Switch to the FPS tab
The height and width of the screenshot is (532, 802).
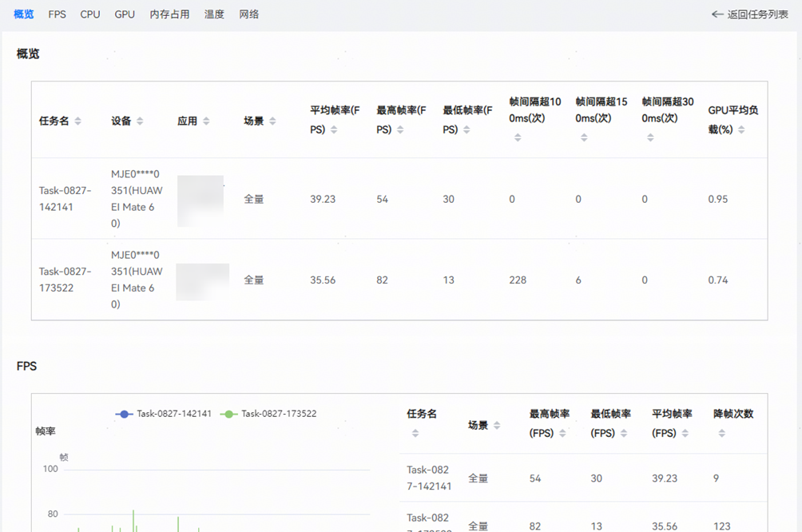57,14
